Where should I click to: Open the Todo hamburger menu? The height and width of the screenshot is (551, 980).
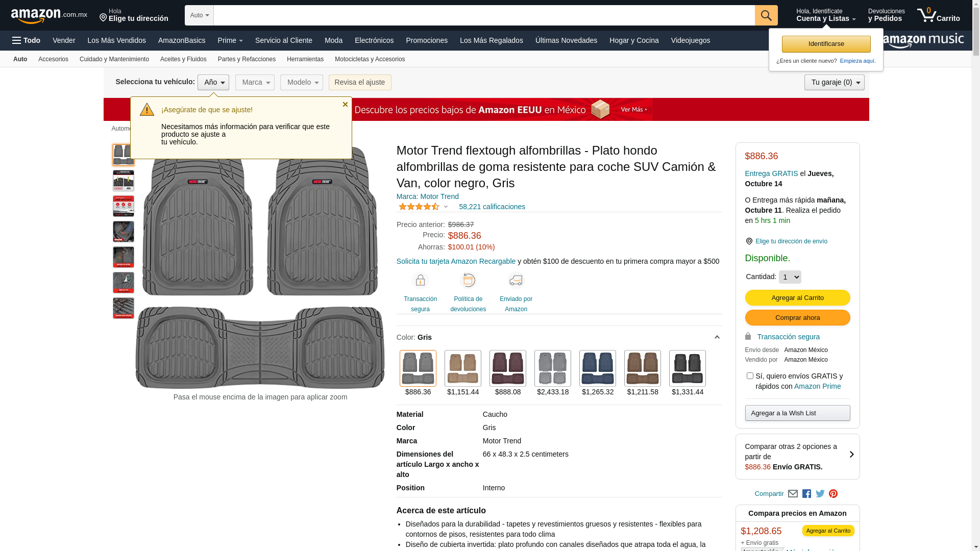[26, 40]
